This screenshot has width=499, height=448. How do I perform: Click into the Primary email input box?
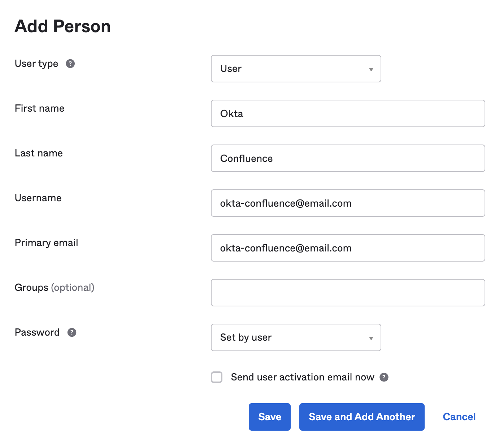[348, 248]
